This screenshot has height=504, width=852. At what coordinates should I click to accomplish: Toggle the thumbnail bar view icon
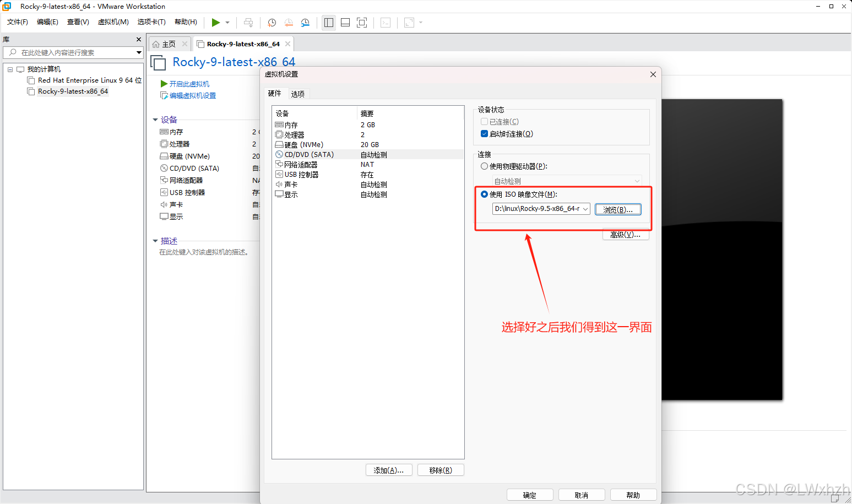(345, 23)
